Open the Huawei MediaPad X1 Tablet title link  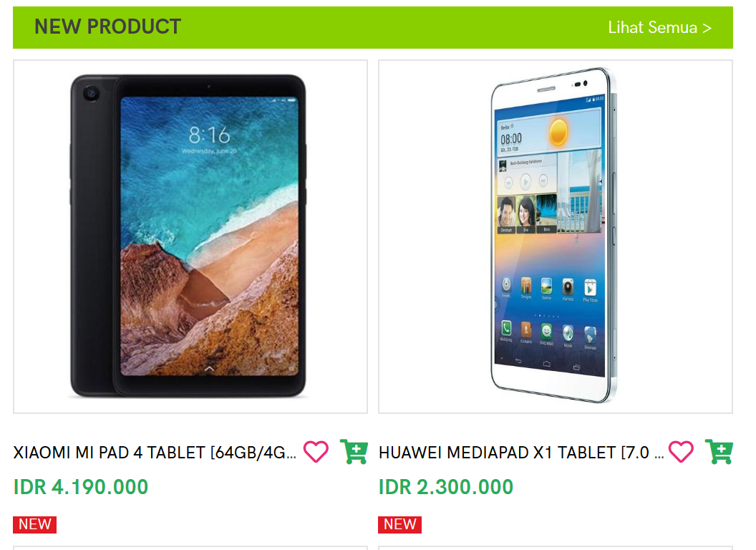pyautogui.click(x=521, y=453)
